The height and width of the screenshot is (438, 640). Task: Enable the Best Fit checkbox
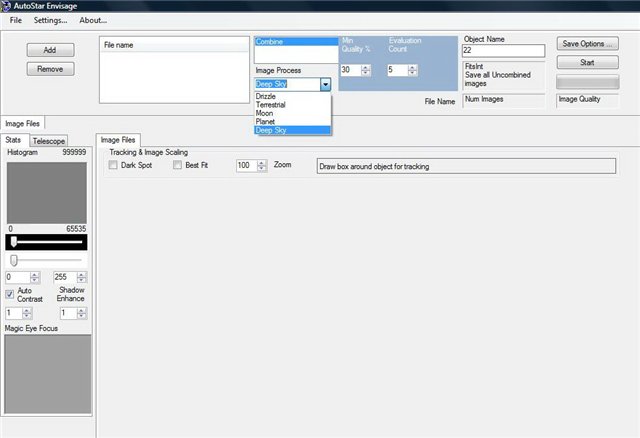[178, 165]
